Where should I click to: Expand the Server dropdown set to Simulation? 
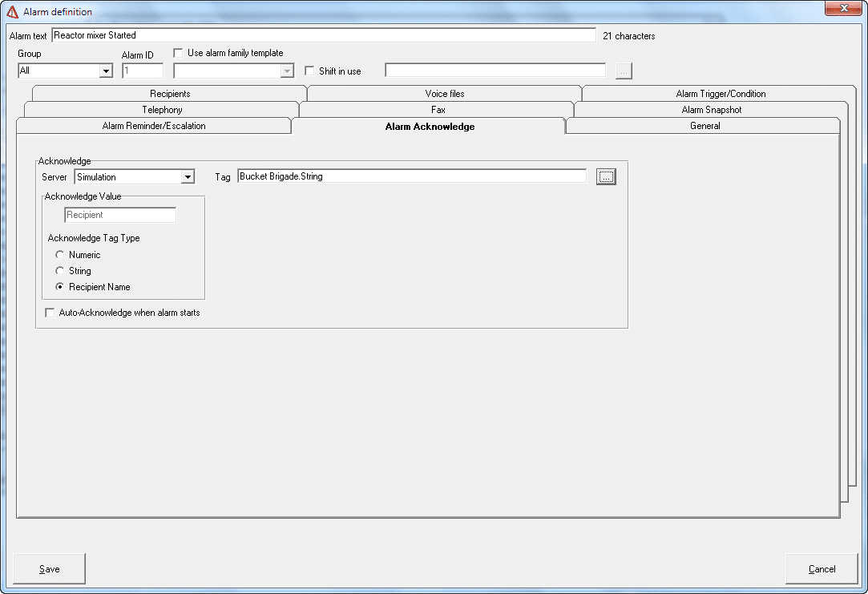pos(188,177)
